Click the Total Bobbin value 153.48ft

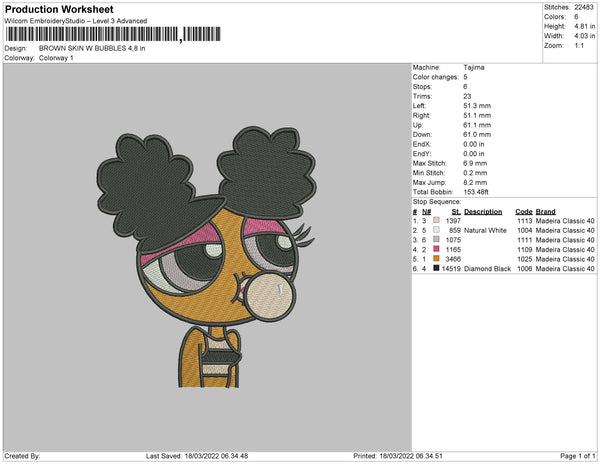(476, 192)
